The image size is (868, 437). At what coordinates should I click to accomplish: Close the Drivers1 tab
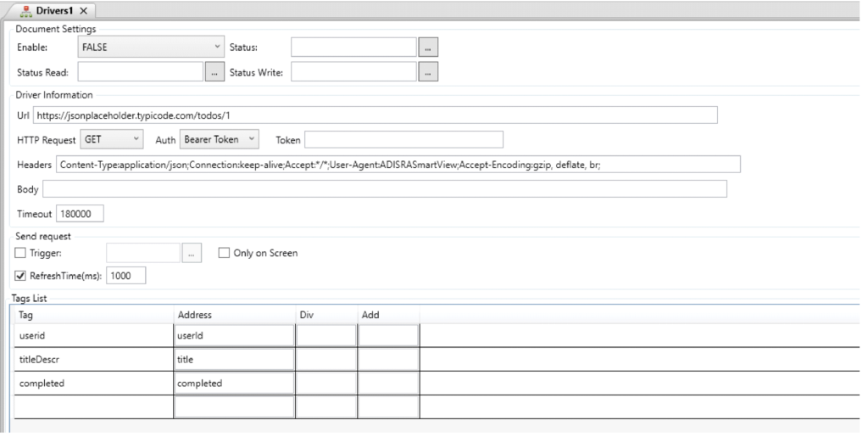click(x=84, y=10)
